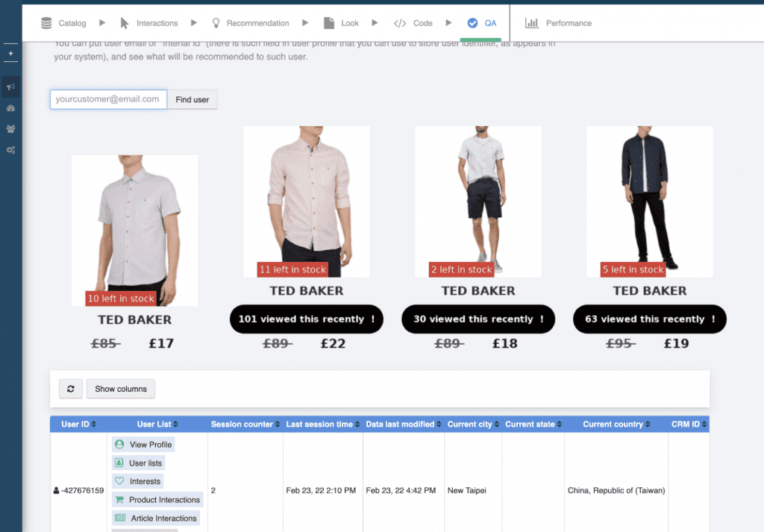Click the plus icon in the left sidebar

10,54
